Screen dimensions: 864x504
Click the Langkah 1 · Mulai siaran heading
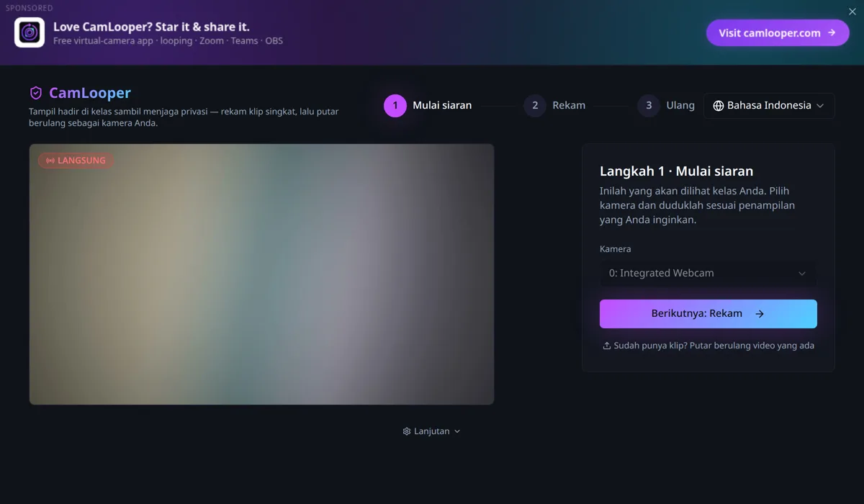tap(676, 171)
